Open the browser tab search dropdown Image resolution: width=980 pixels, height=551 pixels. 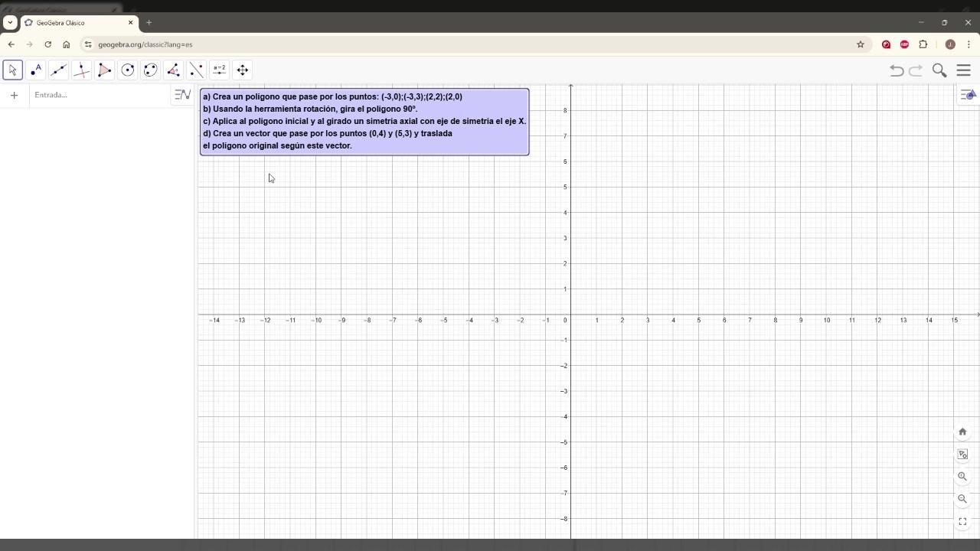pyautogui.click(x=10, y=23)
